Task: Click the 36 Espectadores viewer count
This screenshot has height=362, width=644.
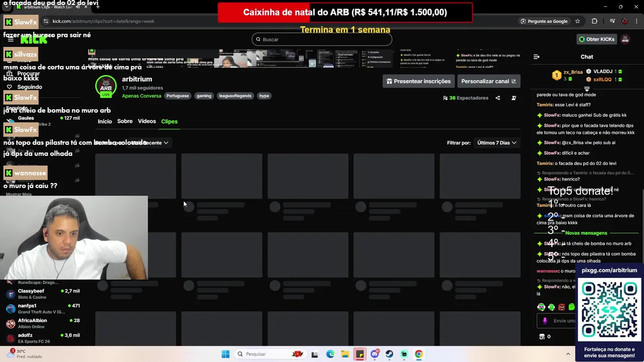Action: click(465, 98)
